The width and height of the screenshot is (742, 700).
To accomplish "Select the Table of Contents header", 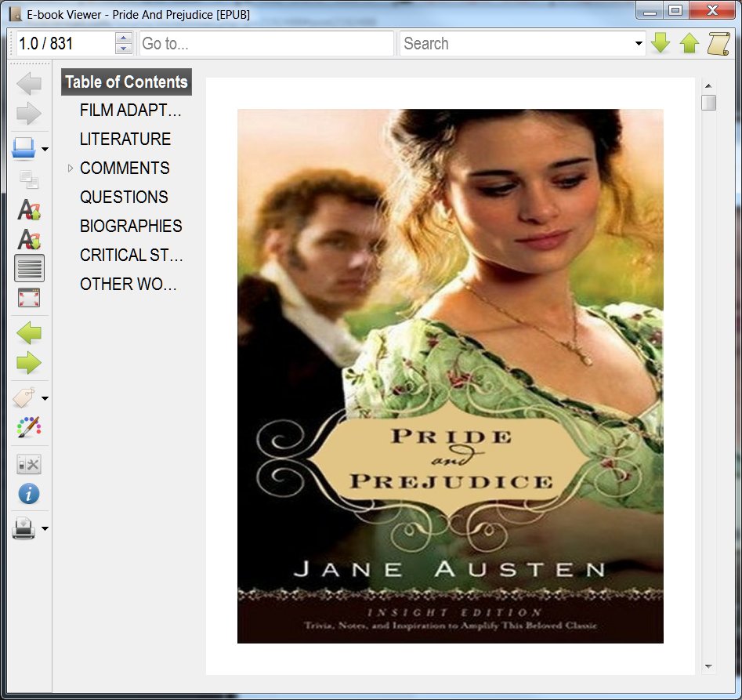I will click(126, 82).
